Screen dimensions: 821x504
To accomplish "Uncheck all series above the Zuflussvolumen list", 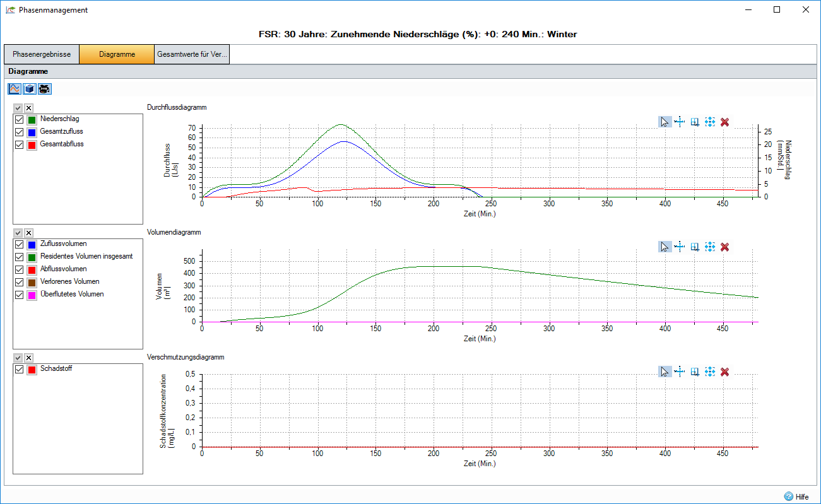I will (28, 233).
